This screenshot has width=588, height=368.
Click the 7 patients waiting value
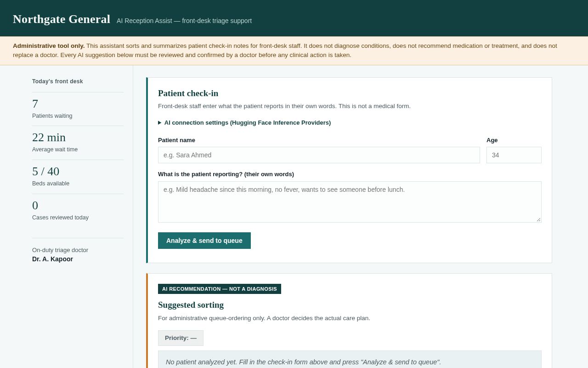[x=35, y=104]
